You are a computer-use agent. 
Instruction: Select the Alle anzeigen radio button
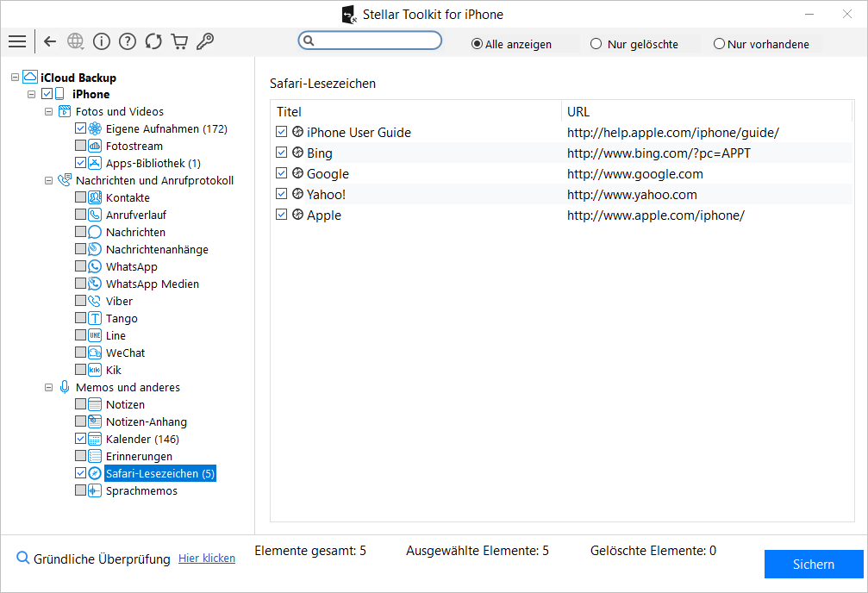pyautogui.click(x=477, y=44)
